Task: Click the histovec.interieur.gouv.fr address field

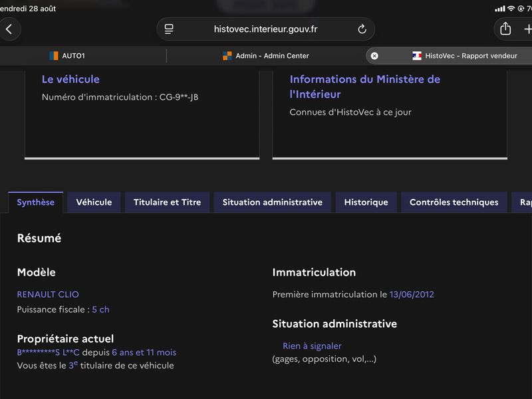Action: (x=265, y=29)
